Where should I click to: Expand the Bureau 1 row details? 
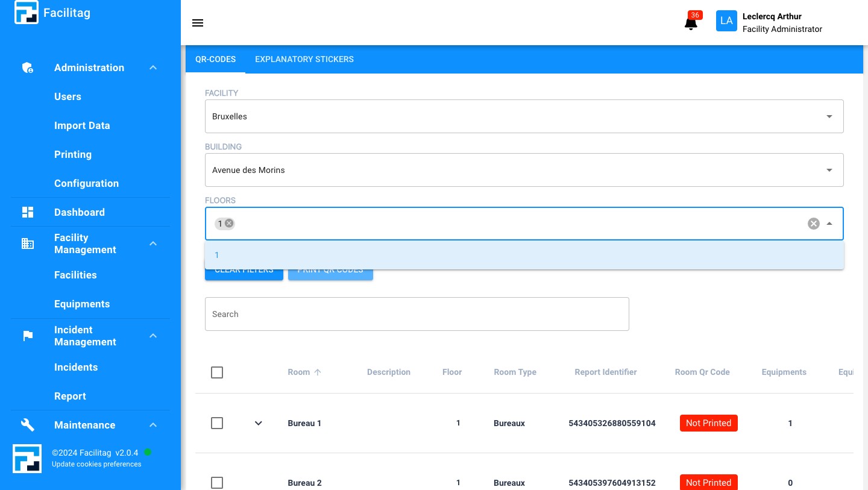259,423
